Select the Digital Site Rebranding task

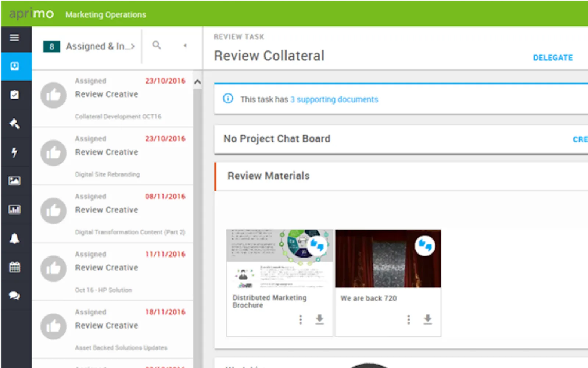tap(112, 156)
